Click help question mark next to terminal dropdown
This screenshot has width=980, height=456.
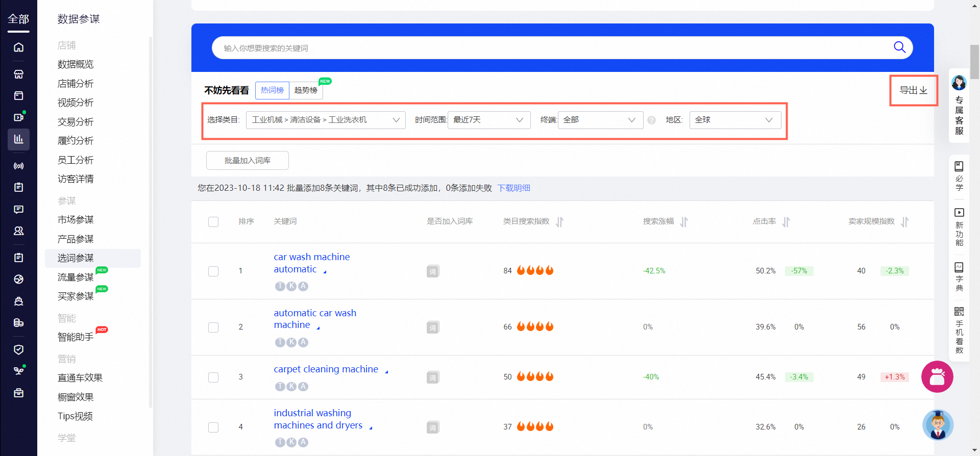click(651, 120)
